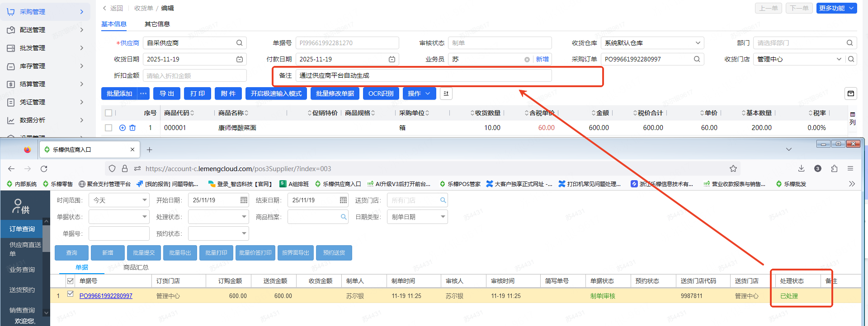Tick the select-all checkbox in goods table header
Viewport: 868px width, 326px height.
[x=108, y=113]
